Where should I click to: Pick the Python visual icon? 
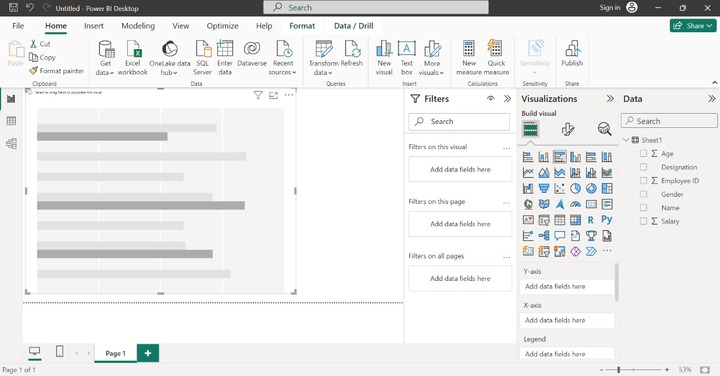pyautogui.click(x=607, y=220)
